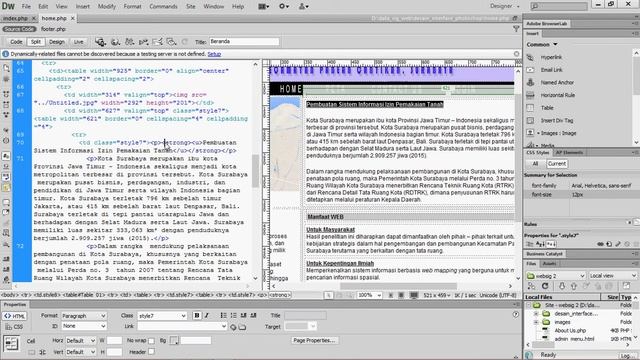
Task: Click the Point to File target icon
Action: click(233, 327)
